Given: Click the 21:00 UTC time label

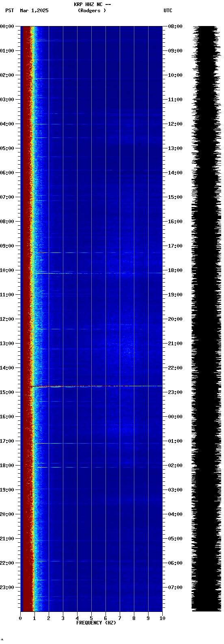Looking at the screenshot, I should tap(175, 344).
